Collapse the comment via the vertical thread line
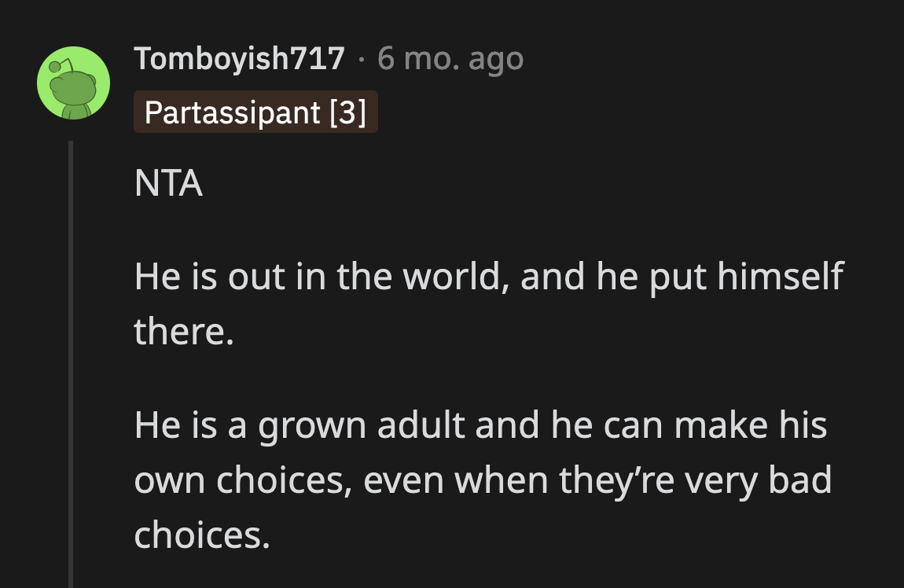This screenshot has height=588, width=904. (x=71, y=362)
